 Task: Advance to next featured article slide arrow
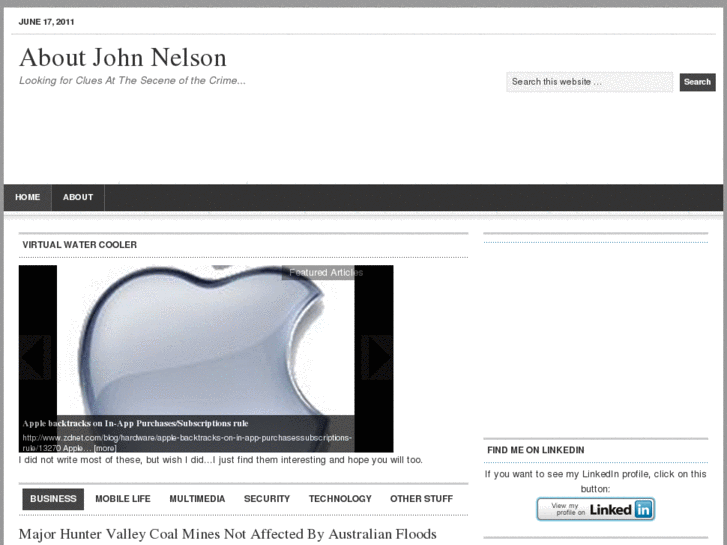click(x=376, y=358)
